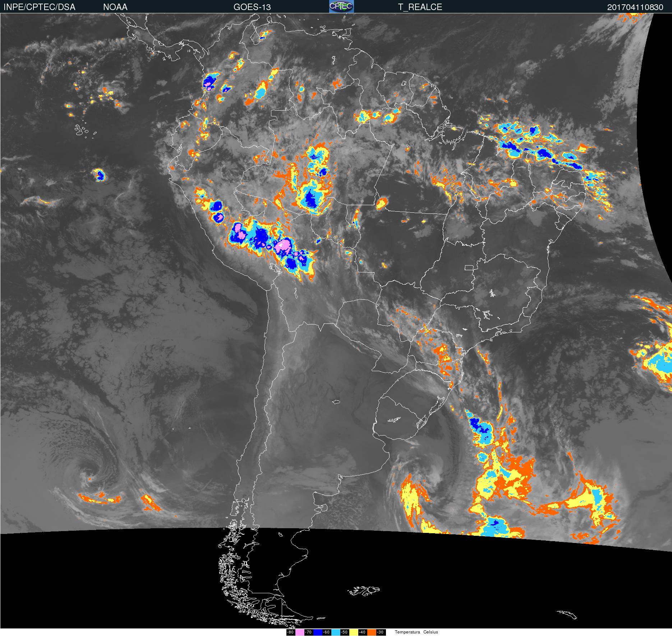This screenshot has height=636, width=672.
Task: Click the -30 legend value
Action: (x=381, y=632)
